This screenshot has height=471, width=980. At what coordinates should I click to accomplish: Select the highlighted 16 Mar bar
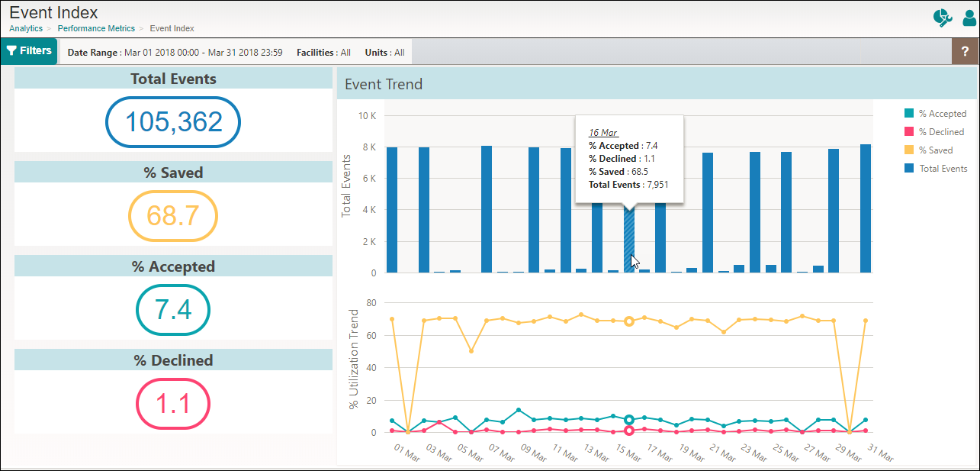[x=628, y=240]
